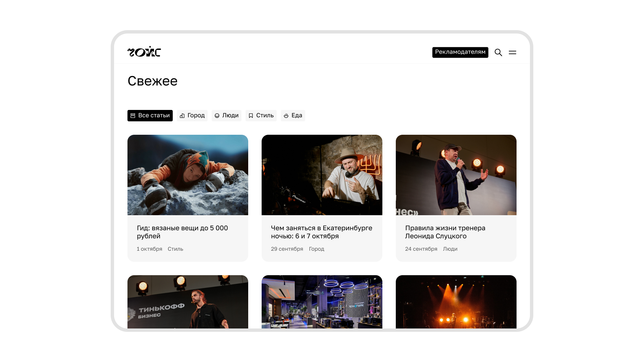Read Леонид Слуцкий rules article title
644x362 pixels.
(445, 232)
